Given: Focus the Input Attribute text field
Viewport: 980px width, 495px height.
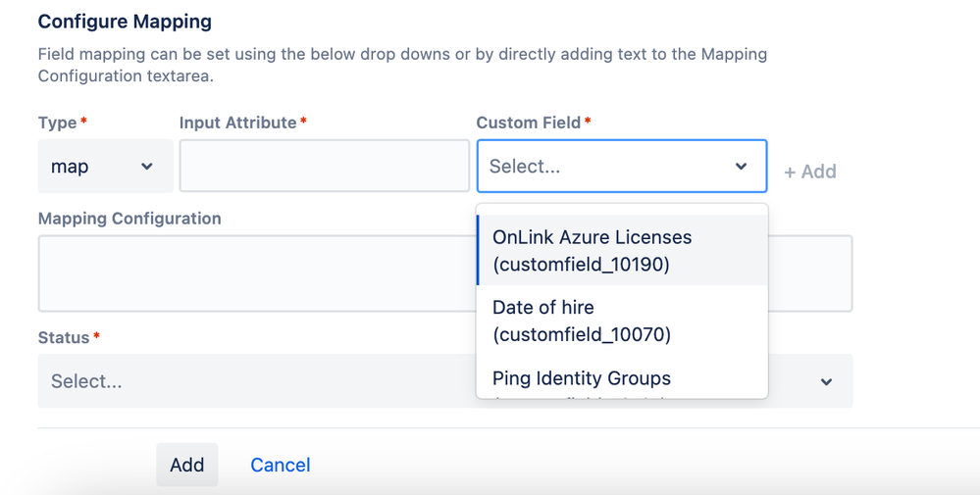Looking at the screenshot, I should [x=324, y=166].
